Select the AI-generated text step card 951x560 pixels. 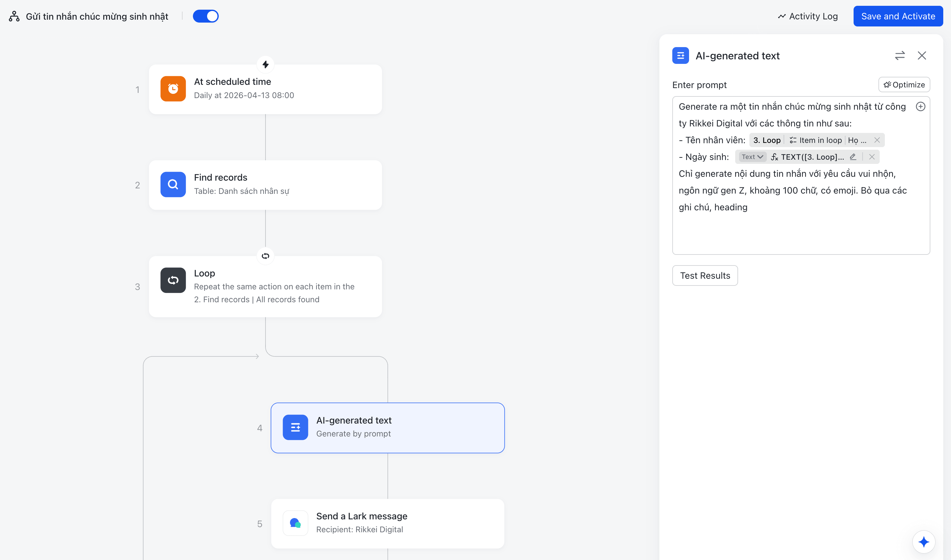(387, 428)
